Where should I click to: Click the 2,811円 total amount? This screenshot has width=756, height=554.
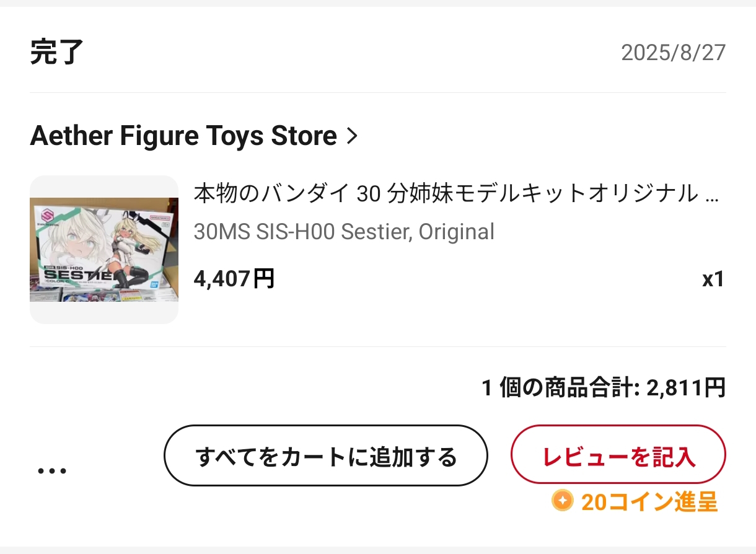(686, 389)
